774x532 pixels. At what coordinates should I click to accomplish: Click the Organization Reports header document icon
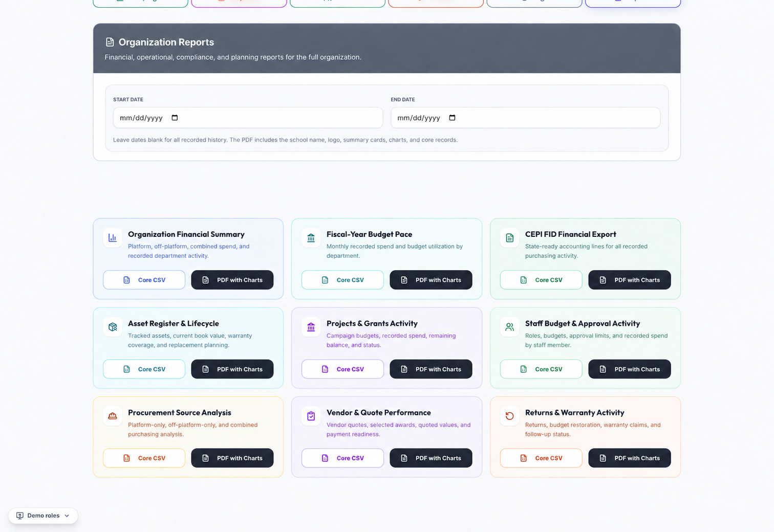[110, 42]
